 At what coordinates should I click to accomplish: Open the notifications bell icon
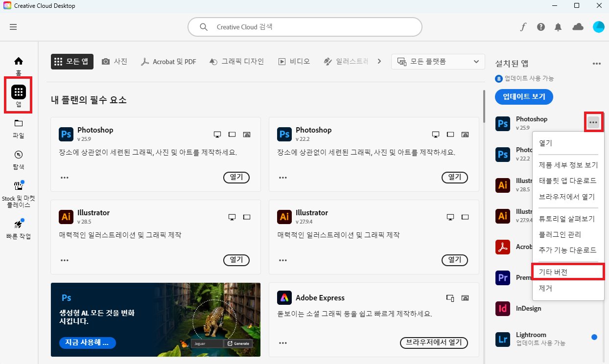(x=558, y=27)
